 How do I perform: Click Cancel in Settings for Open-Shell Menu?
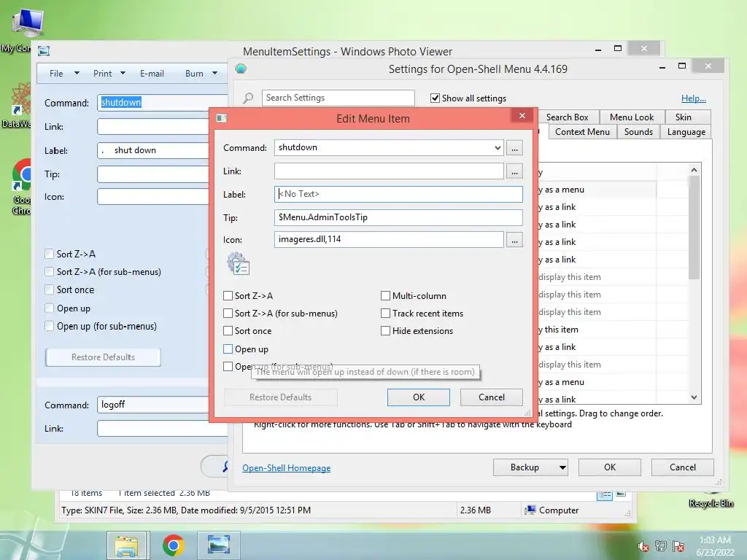pyautogui.click(x=682, y=467)
